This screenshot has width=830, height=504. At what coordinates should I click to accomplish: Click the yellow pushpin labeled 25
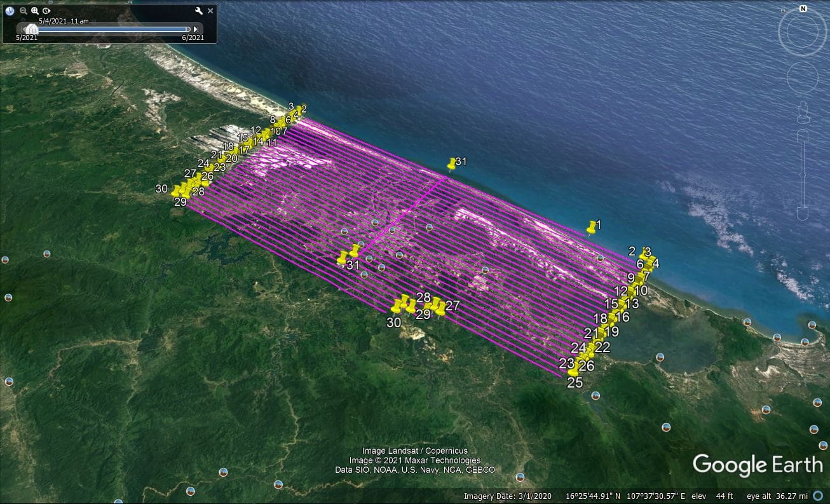573,371
